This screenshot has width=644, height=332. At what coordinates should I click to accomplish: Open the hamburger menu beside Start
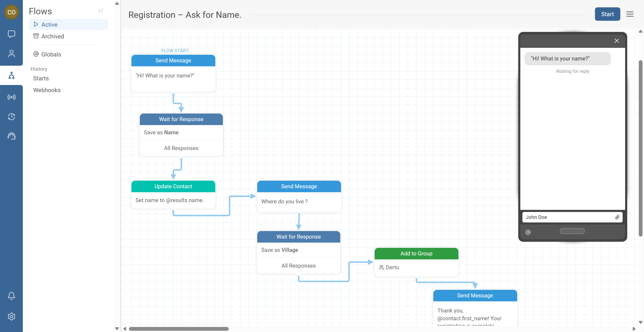(630, 14)
